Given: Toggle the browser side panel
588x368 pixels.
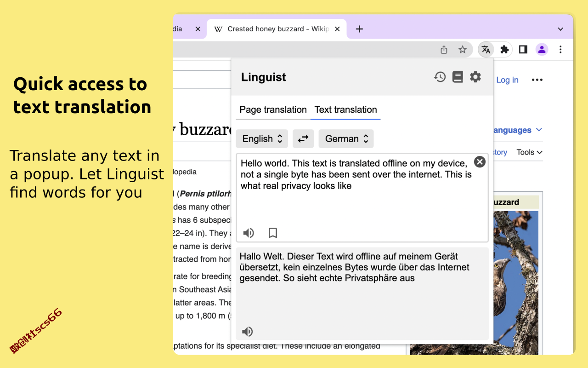Looking at the screenshot, I should point(523,50).
